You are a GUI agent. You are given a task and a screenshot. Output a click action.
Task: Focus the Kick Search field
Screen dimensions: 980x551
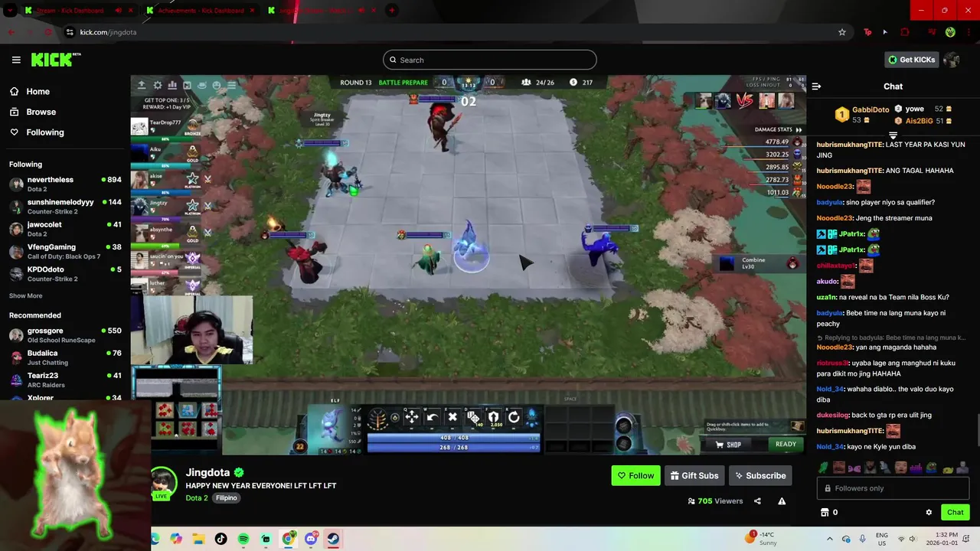[490, 60]
